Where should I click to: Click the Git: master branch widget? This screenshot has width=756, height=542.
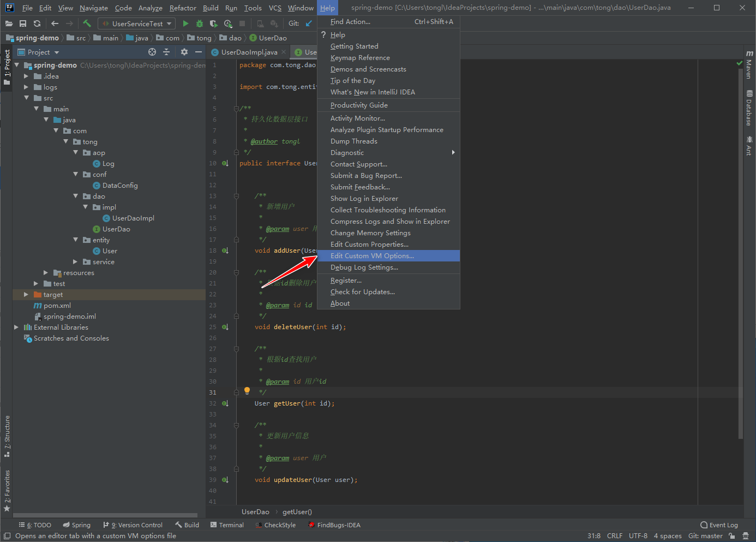(x=705, y=536)
